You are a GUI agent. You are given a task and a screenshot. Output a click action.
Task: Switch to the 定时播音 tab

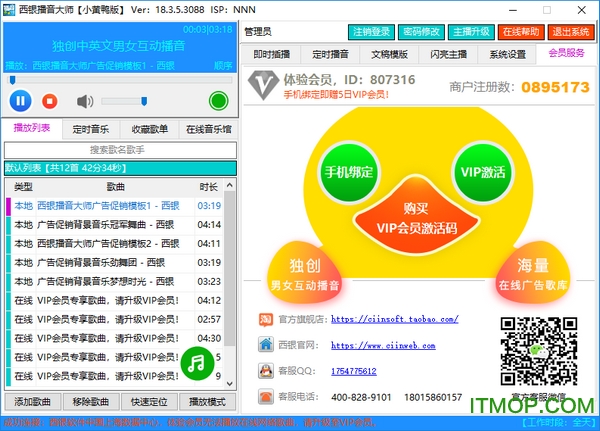(330, 54)
